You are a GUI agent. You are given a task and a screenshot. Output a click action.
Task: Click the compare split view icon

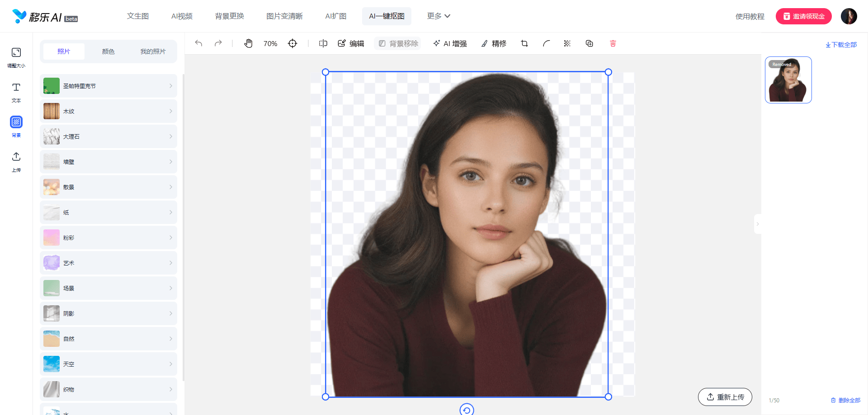click(x=323, y=43)
